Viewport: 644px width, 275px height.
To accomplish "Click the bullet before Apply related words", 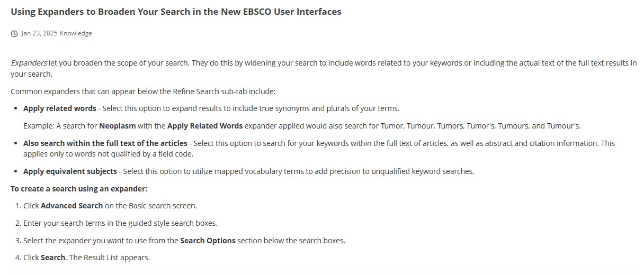I will (16, 109).
